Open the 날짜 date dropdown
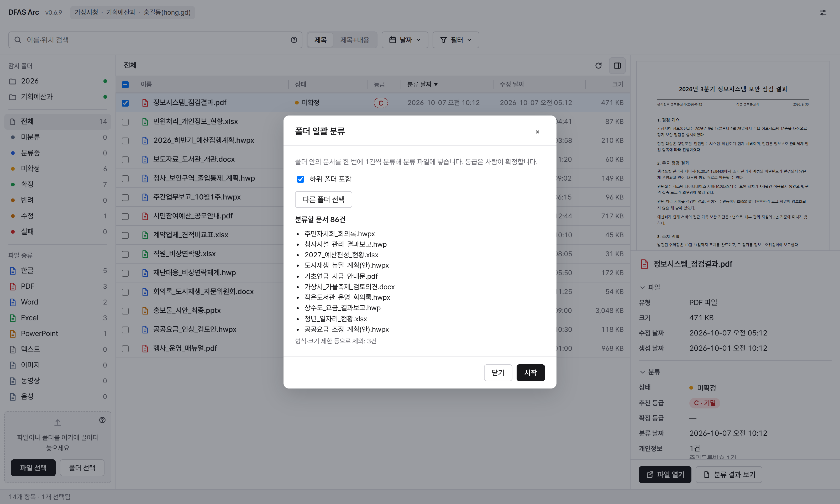840x504 pixels. 405,40
